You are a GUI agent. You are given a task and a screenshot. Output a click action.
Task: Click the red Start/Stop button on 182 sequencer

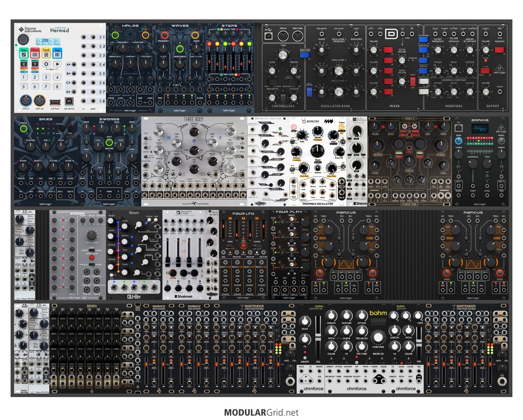pyautogui.click(x=91, y=258)
